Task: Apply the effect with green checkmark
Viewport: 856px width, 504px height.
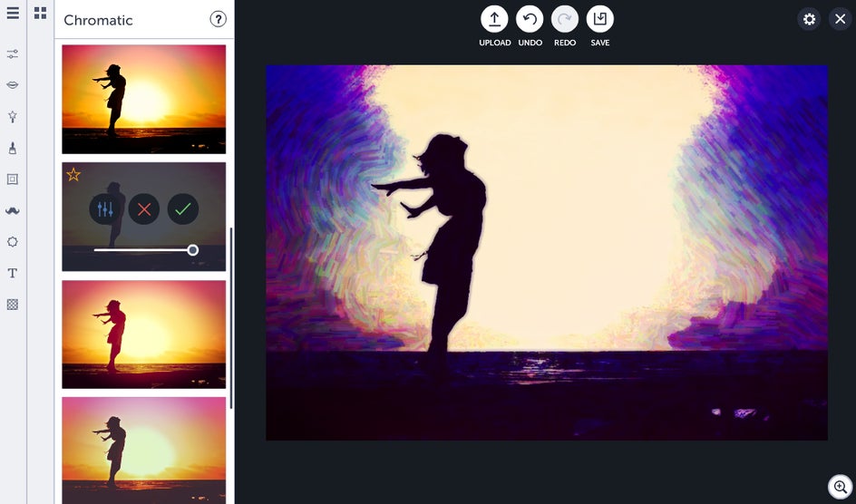Action: point(183,208)
